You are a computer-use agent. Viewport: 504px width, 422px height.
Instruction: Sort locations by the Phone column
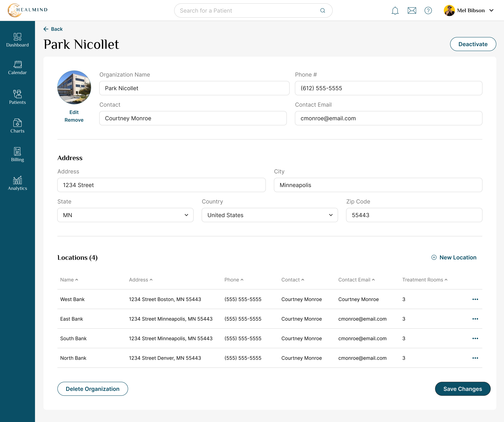pyautogui.click(x=234, y=280)
